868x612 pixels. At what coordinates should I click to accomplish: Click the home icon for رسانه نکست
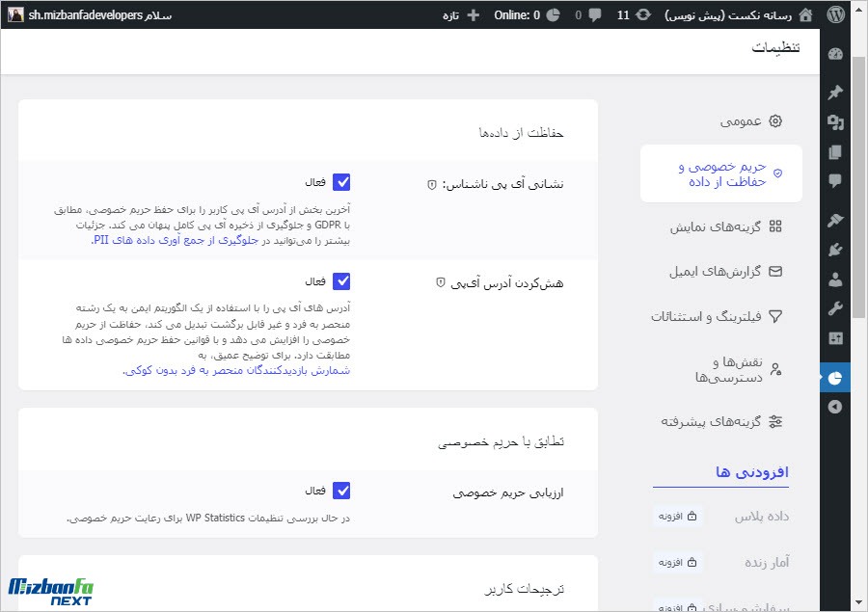(x=806, y=15)
